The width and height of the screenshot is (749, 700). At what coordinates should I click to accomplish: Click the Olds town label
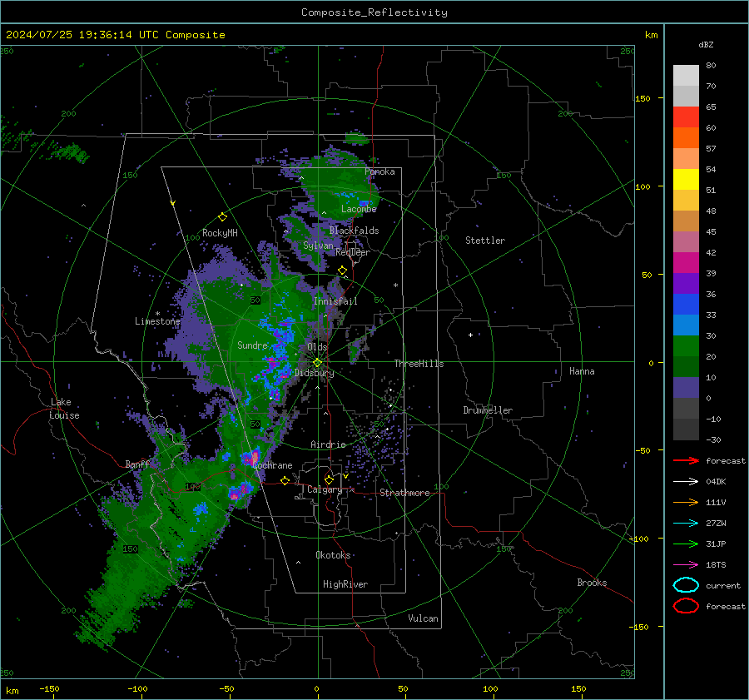coord(317,347)
